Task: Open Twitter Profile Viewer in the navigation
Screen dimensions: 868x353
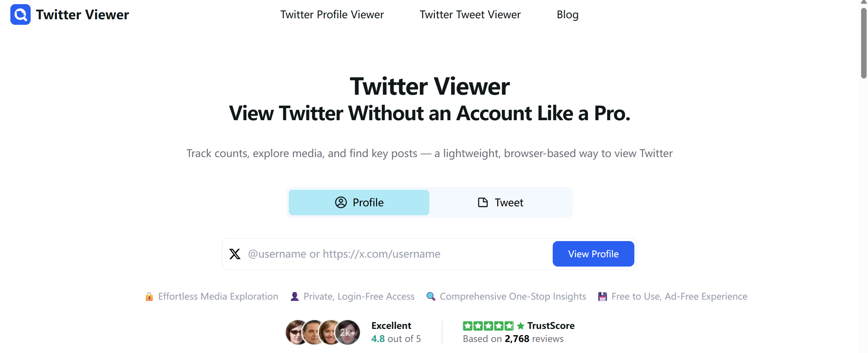Action: coord(332,14)
